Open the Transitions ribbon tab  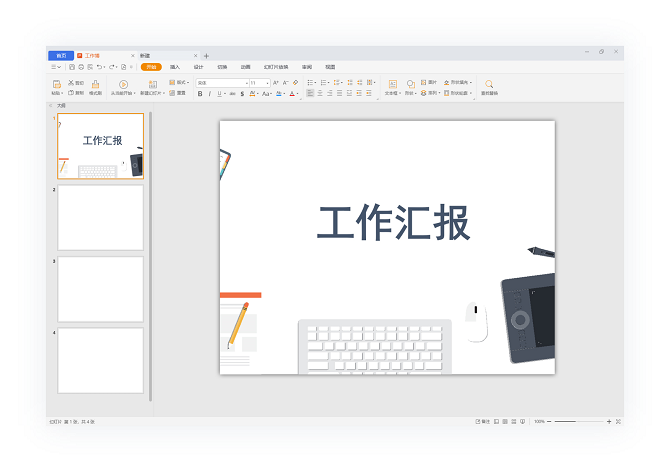point(222,67)
